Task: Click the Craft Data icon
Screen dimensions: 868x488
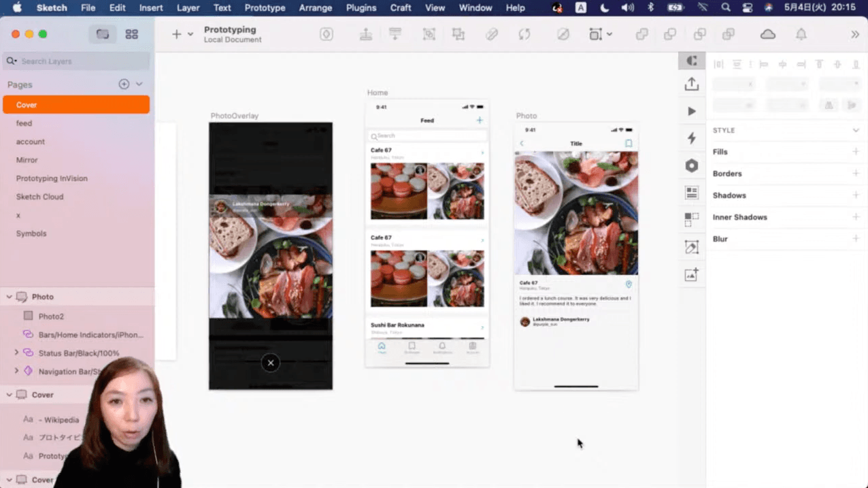Action: point(692,193)
